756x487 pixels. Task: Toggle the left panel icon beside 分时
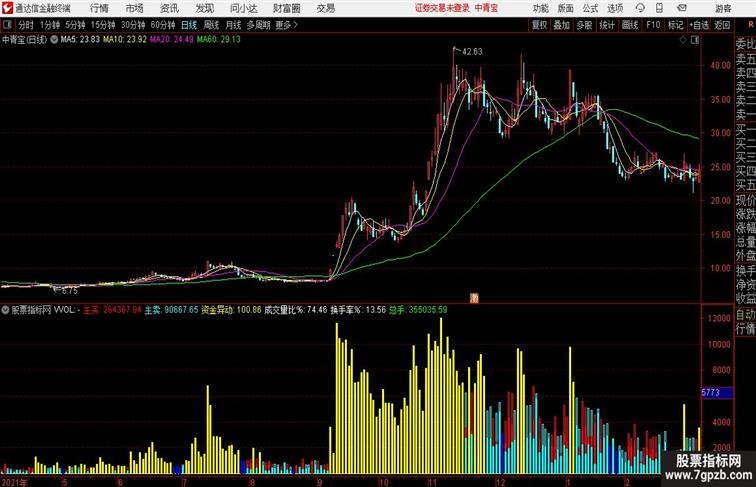point(7,25)
